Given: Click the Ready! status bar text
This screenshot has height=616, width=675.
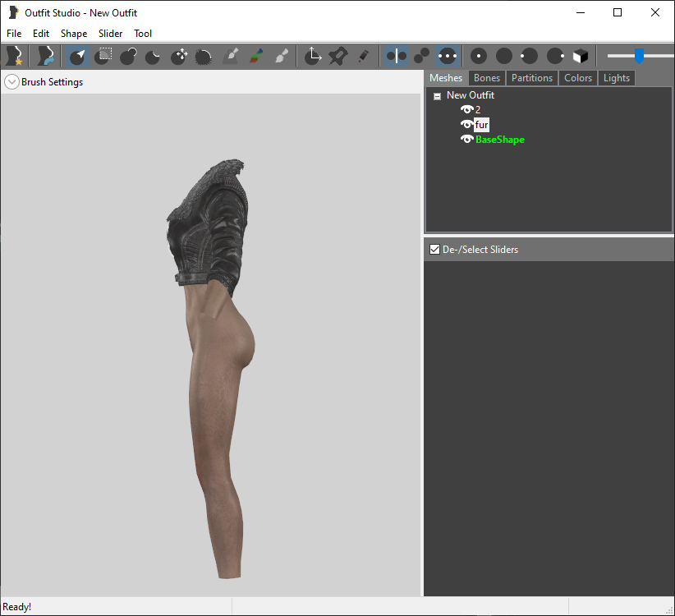Looking at the screenshot, I should [16, 606].
